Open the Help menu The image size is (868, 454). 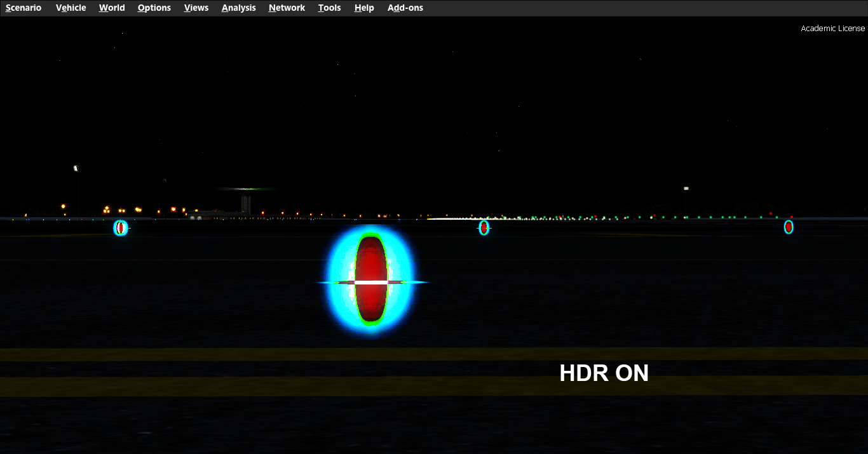(x=364, y=8)
